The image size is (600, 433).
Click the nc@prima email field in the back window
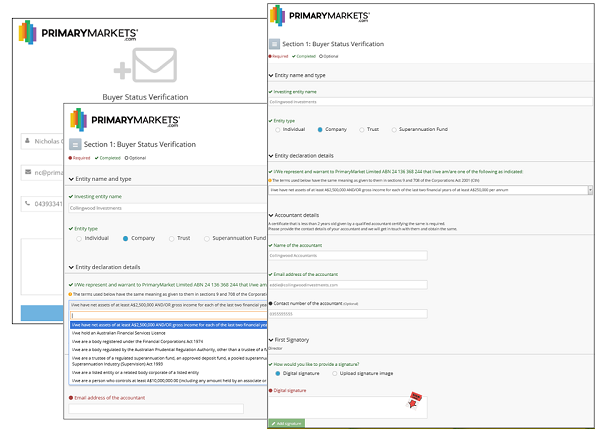42,173
